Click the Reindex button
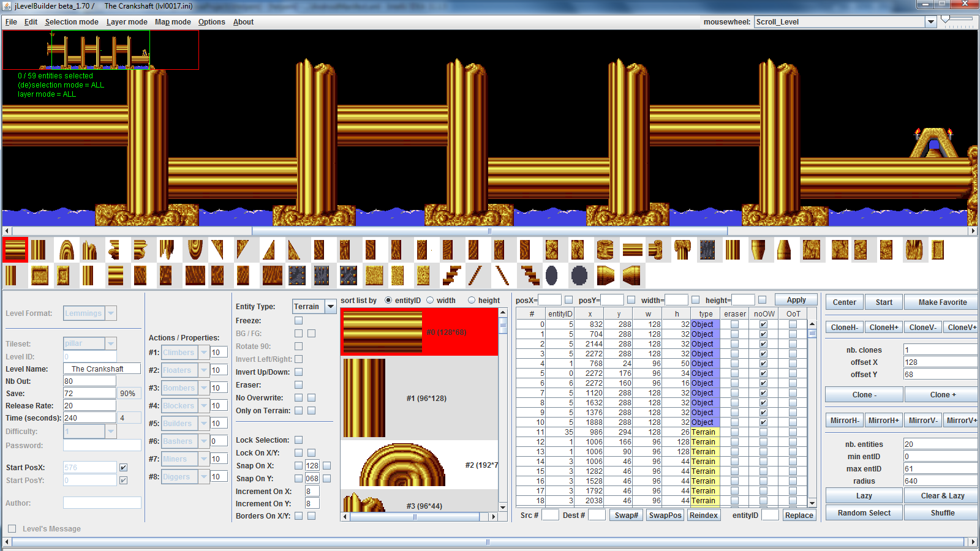Viewport: 980px width, 551px height. [703, 515]
